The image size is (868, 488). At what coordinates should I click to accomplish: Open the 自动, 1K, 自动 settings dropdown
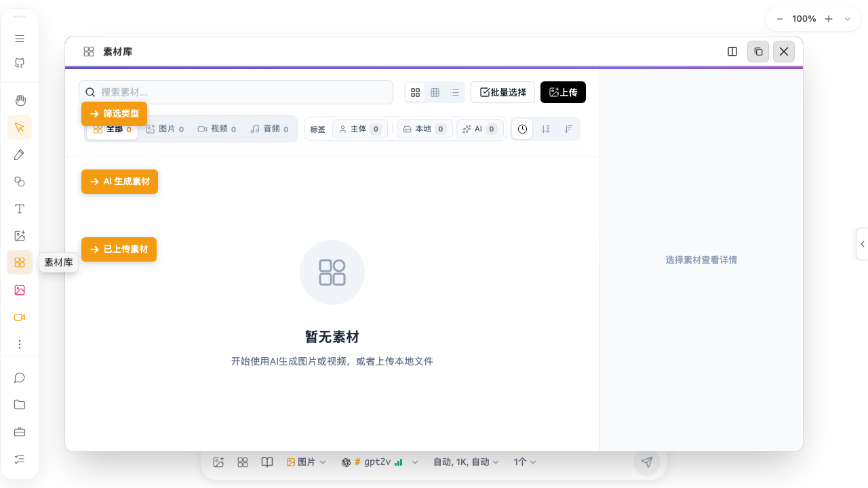466,462
